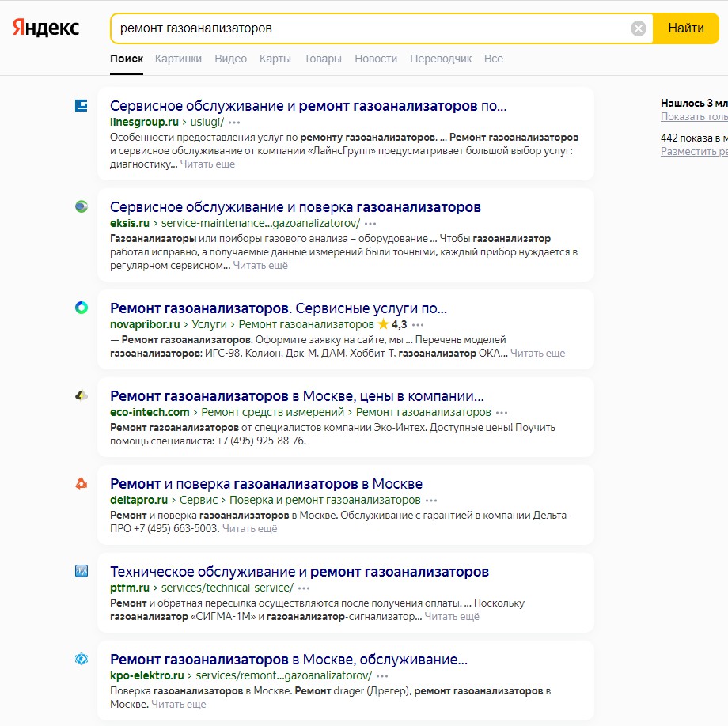The width and height of the screenshot is (728, 726).
Task: Click the deltapro.ru domain link
Action: 138,500
